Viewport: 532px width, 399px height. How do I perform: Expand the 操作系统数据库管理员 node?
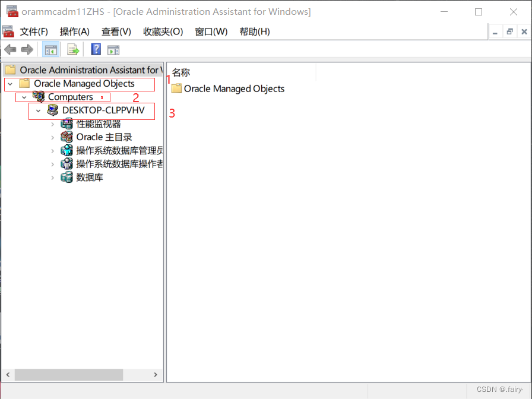53,151
